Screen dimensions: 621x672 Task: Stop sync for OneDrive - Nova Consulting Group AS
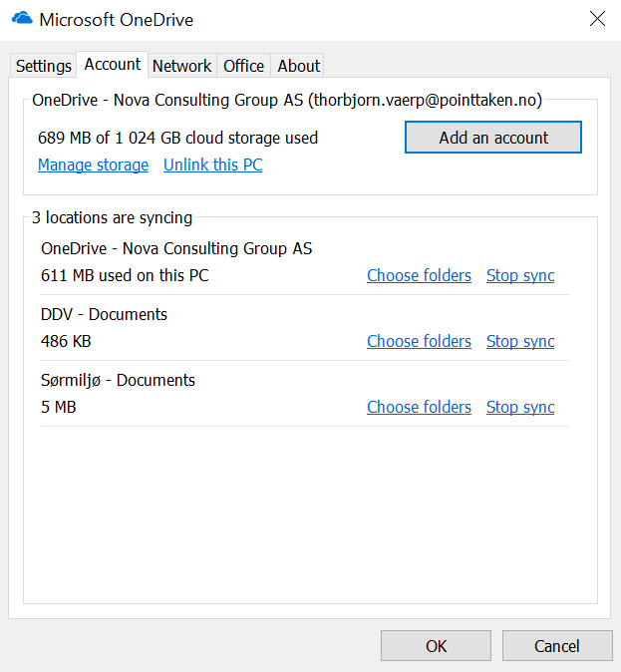pos(520,275)
